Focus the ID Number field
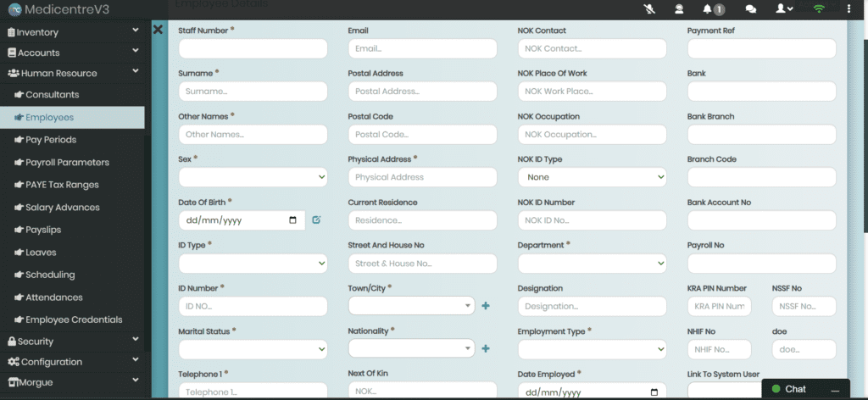This screenshot has height=400, width=868. [253, 306]
